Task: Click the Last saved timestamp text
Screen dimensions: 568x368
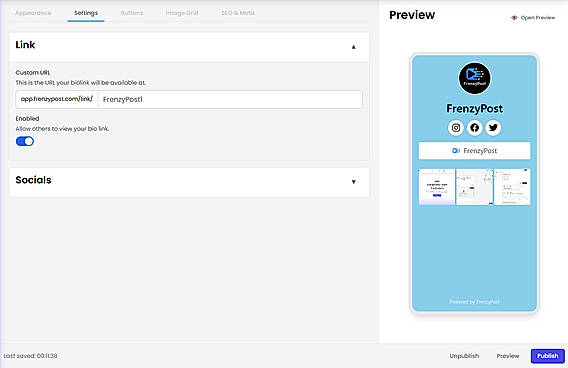Action: 30,356
